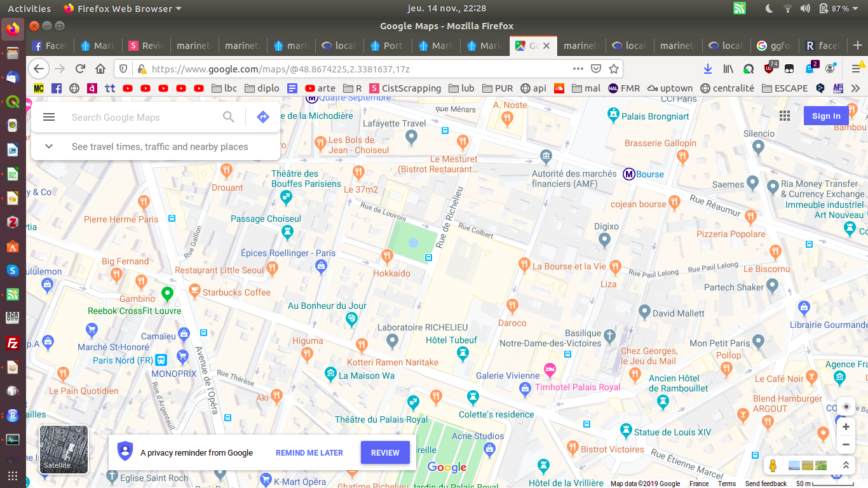Open Firefox downloads arrow
Screen dimensions: 868x488
[707, 69]
